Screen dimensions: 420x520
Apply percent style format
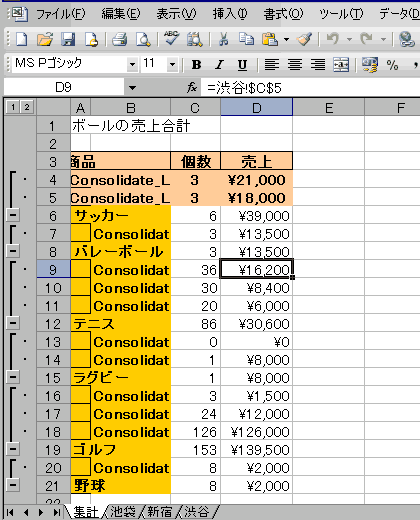click(393, 64)
